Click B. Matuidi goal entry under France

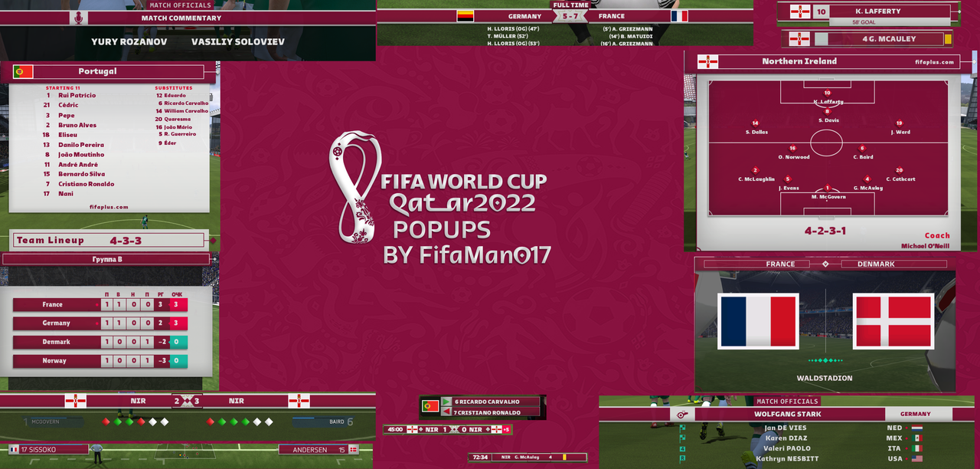[x=631, y=36]
